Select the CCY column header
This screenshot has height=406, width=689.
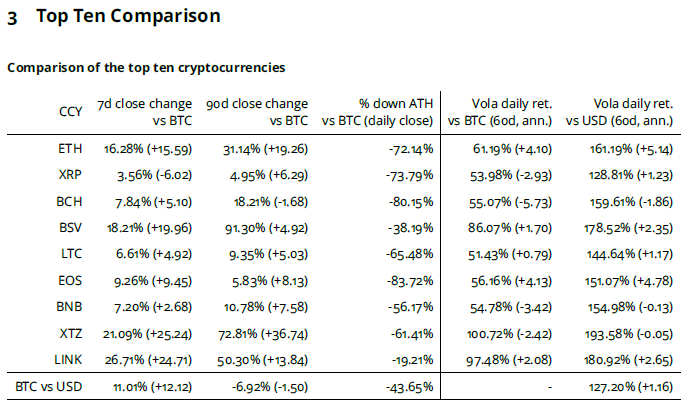(x=71, y=111)
